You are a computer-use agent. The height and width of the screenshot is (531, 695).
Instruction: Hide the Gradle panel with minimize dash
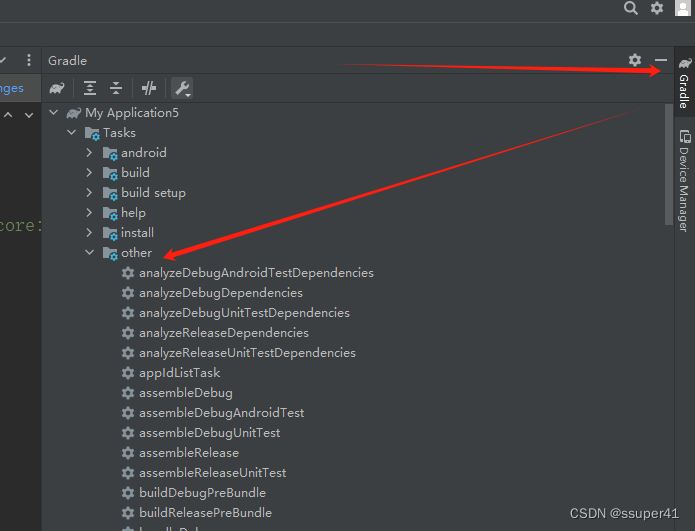pyautogui.click(x=661, y=60)
